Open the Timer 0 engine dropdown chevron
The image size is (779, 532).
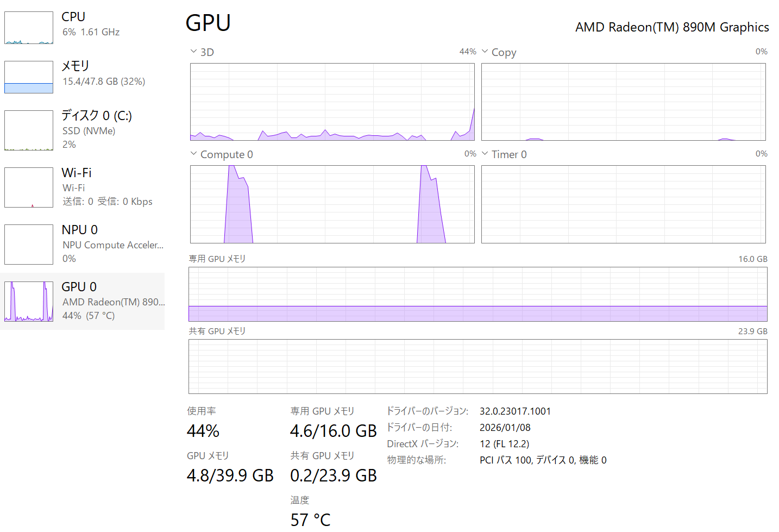pos(485,154)
